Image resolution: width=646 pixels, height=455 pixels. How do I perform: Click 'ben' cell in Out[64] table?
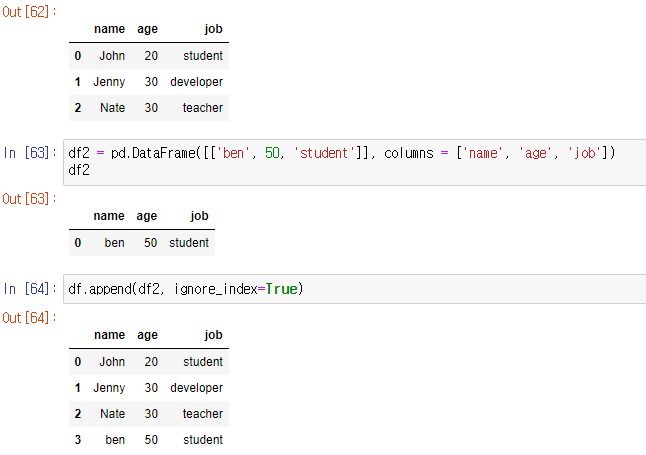tap(115, 440)
